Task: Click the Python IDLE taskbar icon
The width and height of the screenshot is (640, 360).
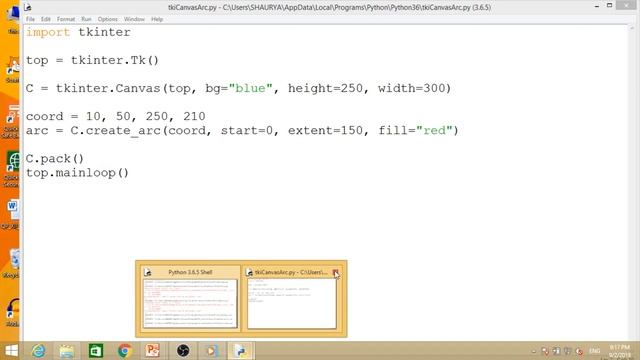Action: pyautogui.click(x=241, y=351)
